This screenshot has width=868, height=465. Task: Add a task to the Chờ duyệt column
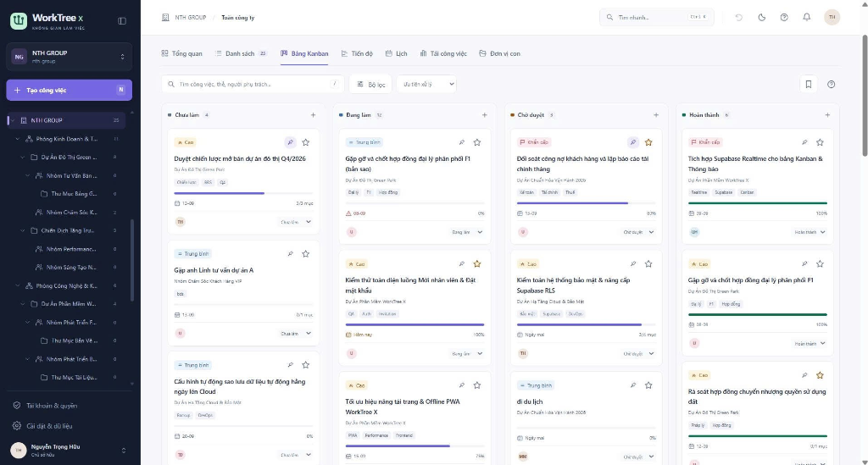(x=656, y=115)
